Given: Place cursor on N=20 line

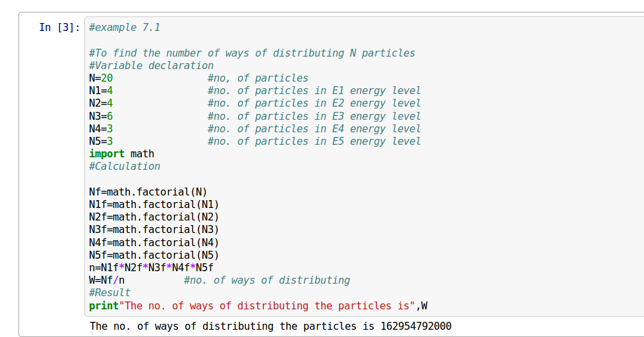Looking at the screenshot, I should [x=101, y=78].
